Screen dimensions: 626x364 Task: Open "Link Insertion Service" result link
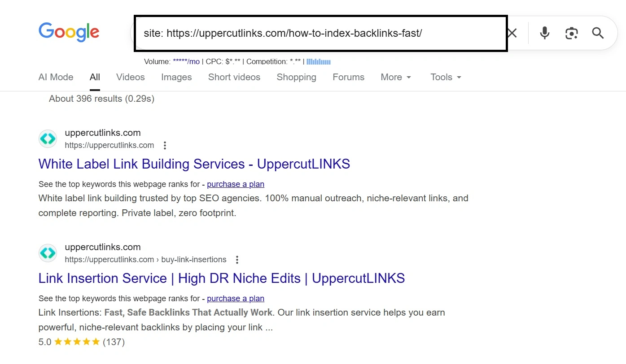pos(222,278)
